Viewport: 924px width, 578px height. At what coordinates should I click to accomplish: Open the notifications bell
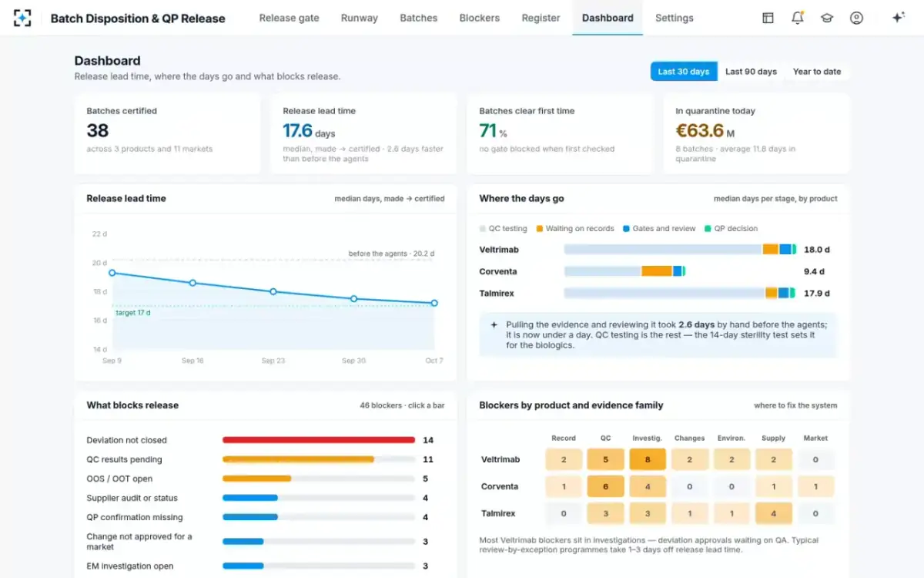[x=798, y=18]
